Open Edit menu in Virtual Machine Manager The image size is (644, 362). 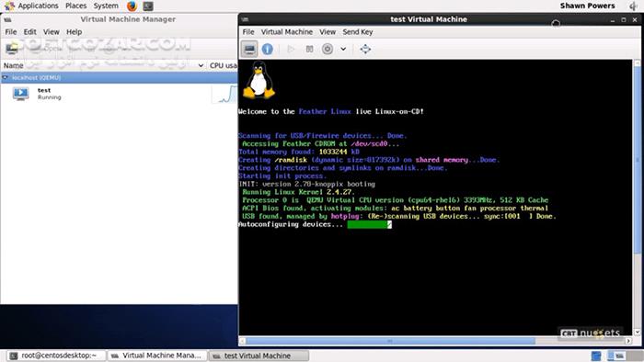click(29, 32)
